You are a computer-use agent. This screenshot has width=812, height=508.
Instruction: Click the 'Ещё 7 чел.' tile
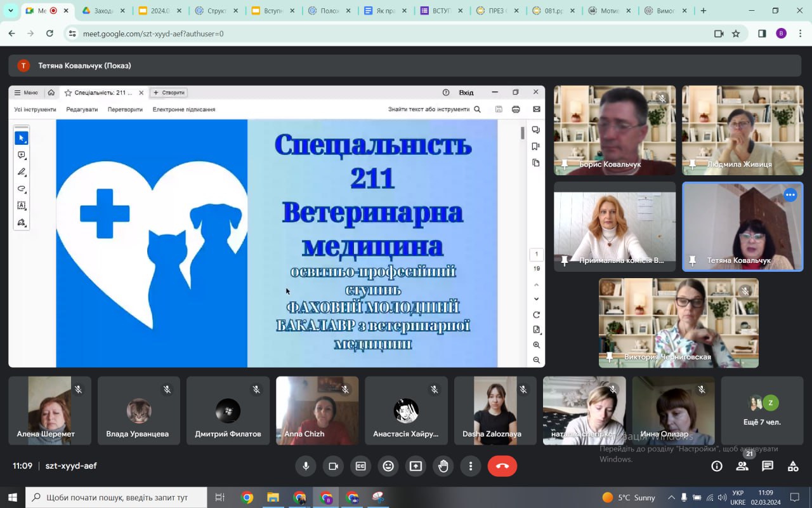point(762,410)
